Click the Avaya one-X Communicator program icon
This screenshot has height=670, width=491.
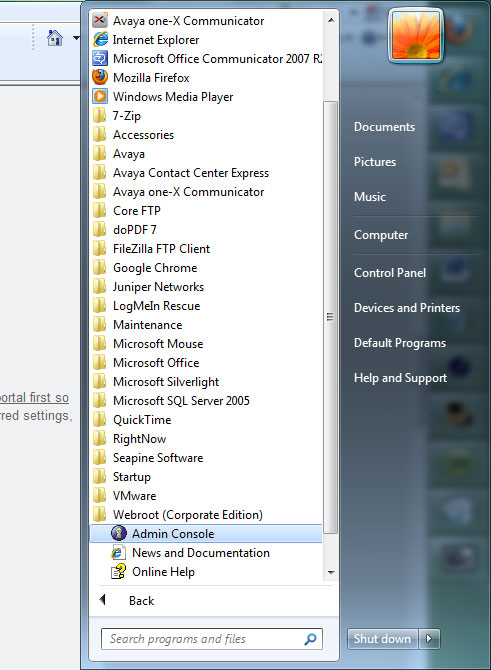[100, 20]
